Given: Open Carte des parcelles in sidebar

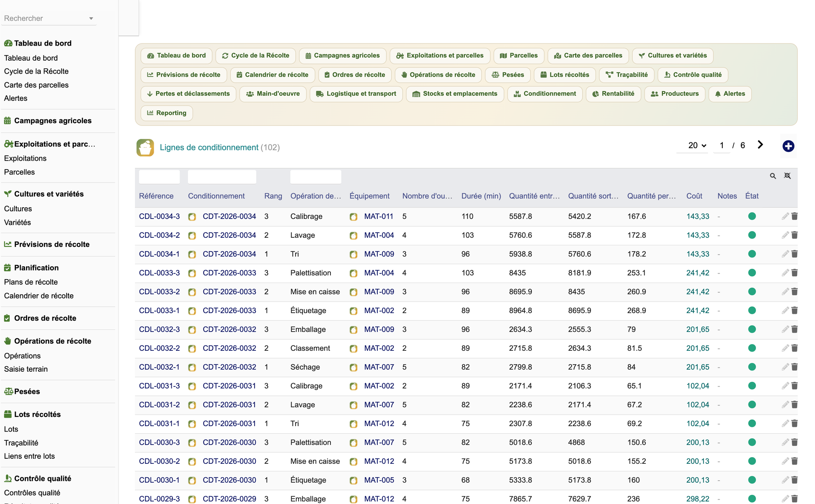Looking at the screenshot, I should click(36, 85).
